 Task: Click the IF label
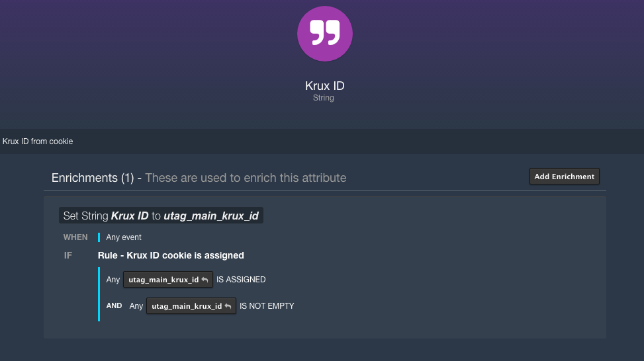point(68,255)
